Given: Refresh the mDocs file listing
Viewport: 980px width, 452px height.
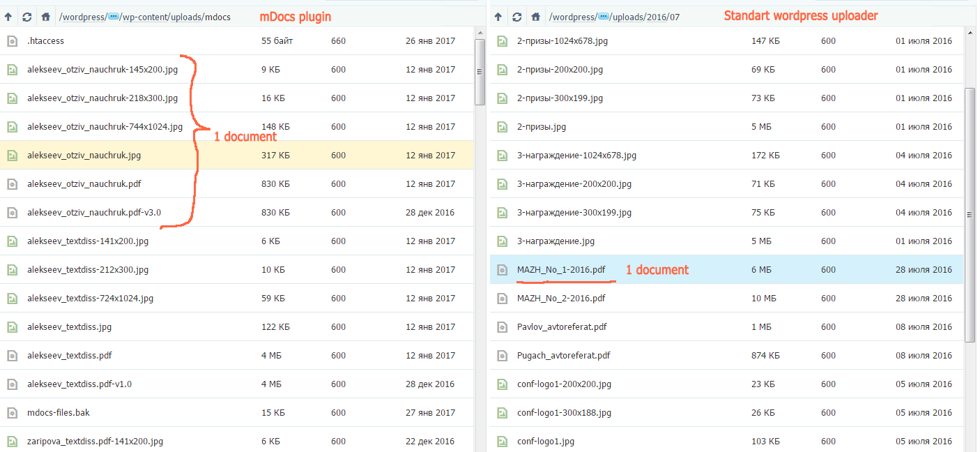Looking at the screenshot, I should tap(26, 16).
